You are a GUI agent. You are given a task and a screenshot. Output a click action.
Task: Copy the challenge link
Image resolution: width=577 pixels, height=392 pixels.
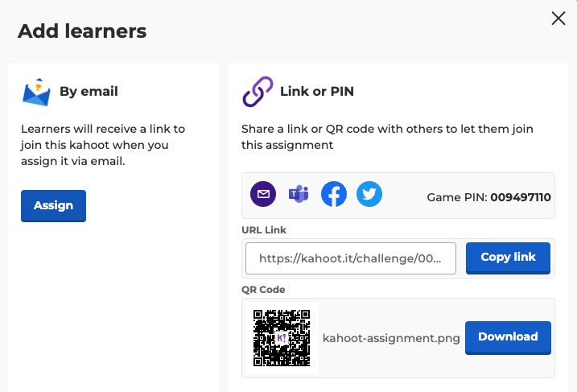point(508,258)
